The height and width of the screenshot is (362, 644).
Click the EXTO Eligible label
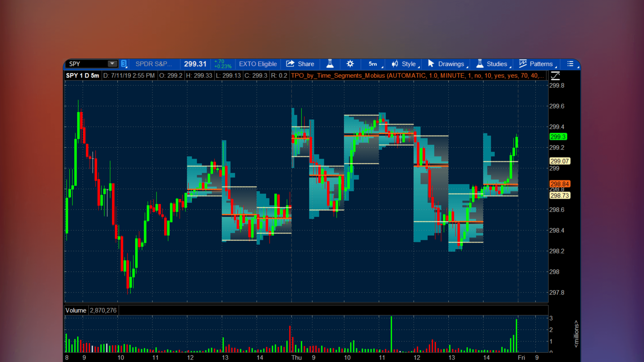pos(258,64)
